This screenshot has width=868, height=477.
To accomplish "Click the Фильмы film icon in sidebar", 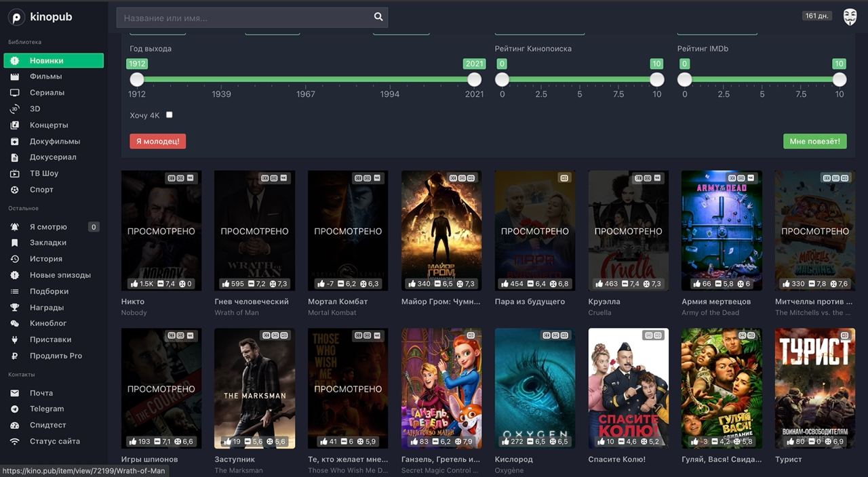I will (x=14, y=77).
